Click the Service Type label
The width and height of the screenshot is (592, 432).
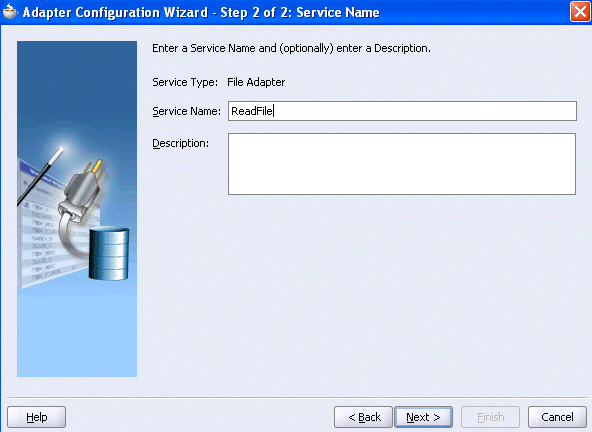pos(185,82)
